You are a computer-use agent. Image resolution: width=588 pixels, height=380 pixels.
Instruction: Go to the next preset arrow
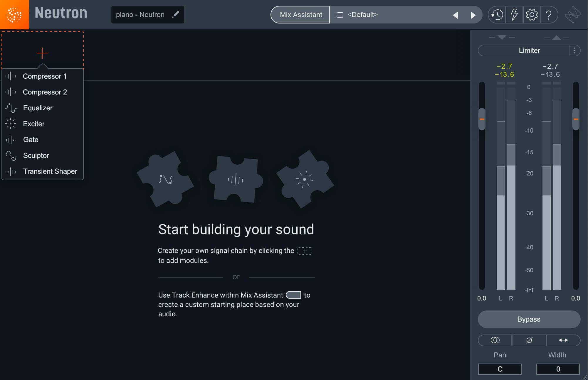pyautogui.click(x=473, y=15)
